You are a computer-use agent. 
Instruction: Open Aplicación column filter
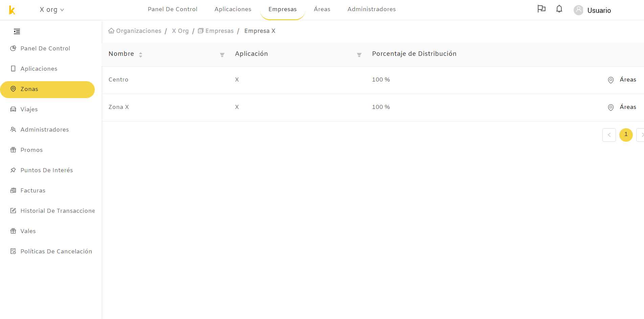pyautogui.click(x=359, y=55)
